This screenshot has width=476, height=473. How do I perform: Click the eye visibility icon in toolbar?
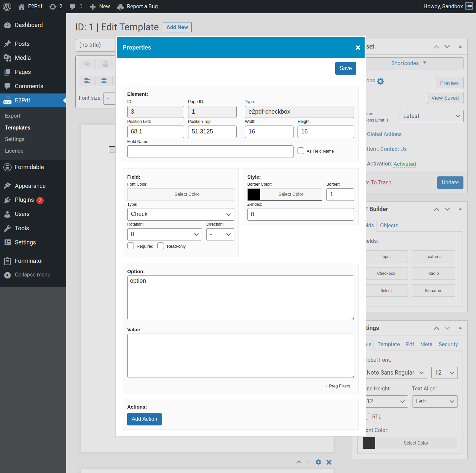tap(87, 64)
